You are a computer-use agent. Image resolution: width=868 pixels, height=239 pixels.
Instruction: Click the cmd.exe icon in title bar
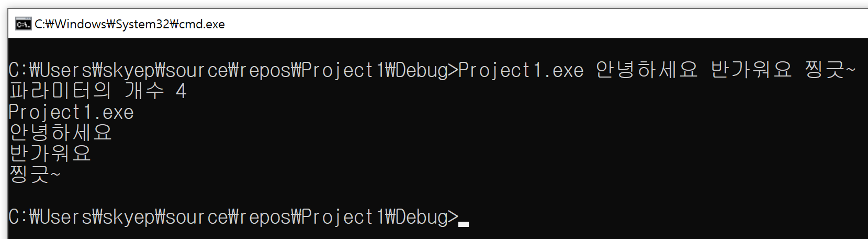click(23, 24)
